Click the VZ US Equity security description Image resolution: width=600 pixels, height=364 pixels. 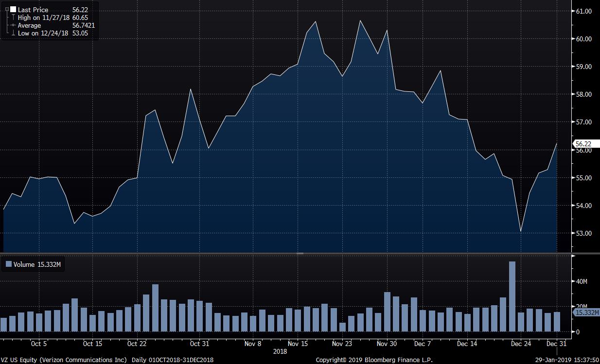click(64, 360)
